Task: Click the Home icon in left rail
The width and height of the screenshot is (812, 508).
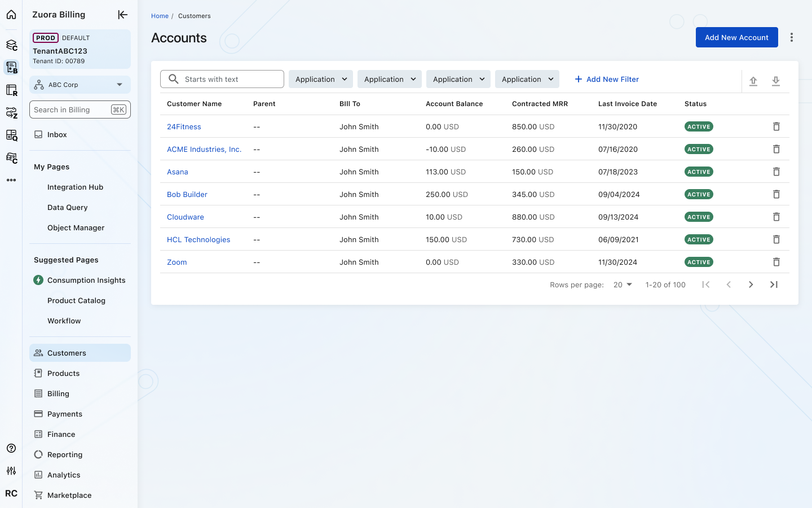Action: coord(11,15)
